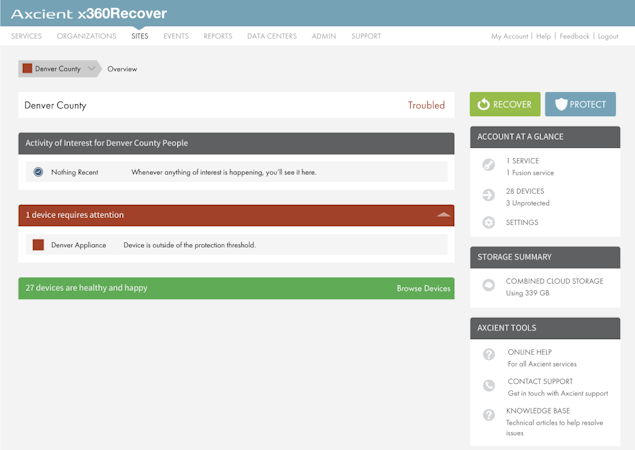Click the Axcient x360Recover logo
Screen dimensions: 635x450
click(89, 14)
